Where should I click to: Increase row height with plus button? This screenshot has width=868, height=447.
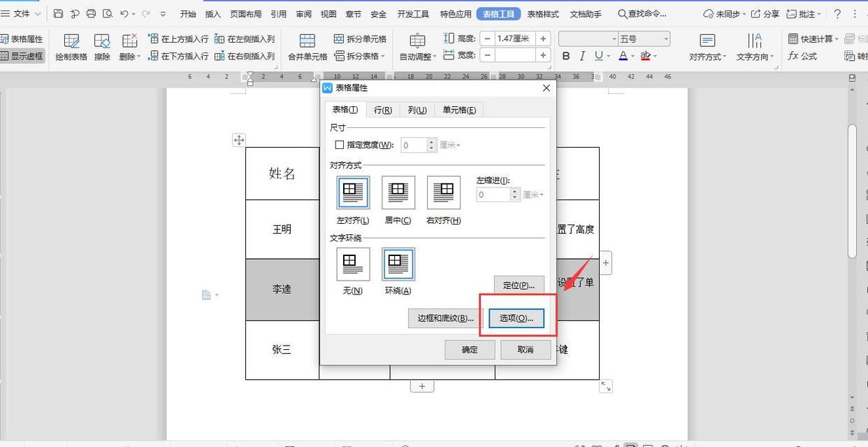coord(543,39)
